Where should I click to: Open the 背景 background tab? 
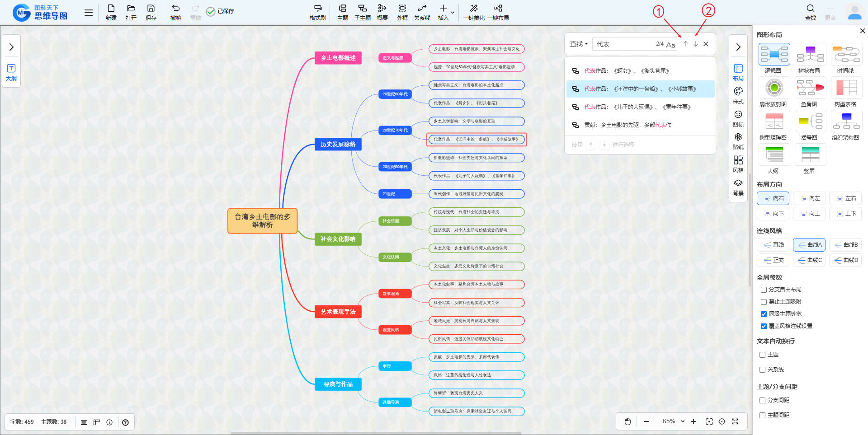(738, 187)
